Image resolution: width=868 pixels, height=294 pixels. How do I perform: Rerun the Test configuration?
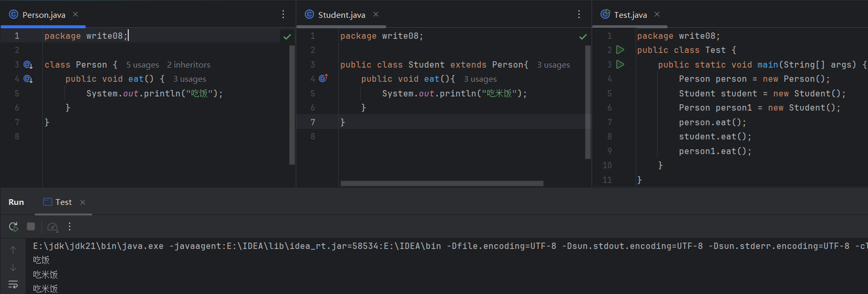click(x=14, y=226)
